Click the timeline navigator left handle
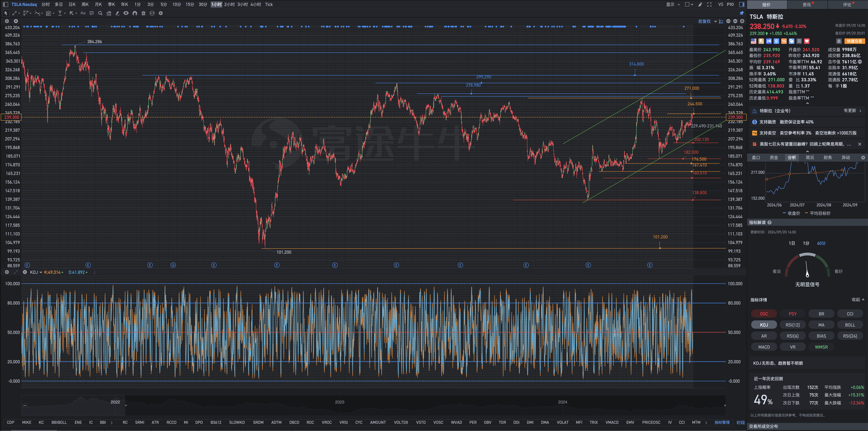The height and width of the screenshot is (431, 868). [126, 405]
